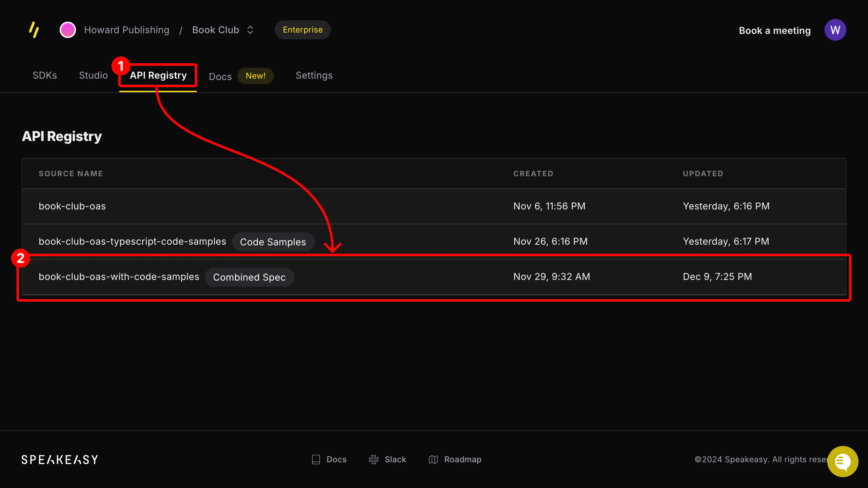868x488 pixels.
Task: Click the Speakeasy lightning logo
Action: [x=34, y=30]
